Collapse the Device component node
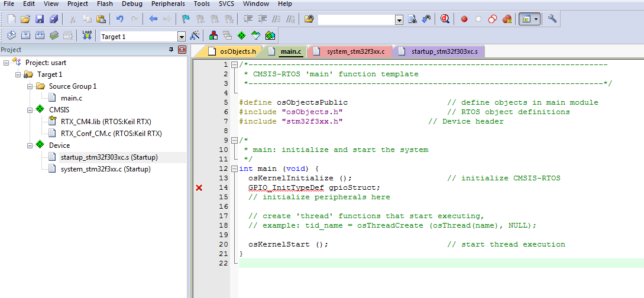Image resolution: width=644 pixels, height=298 pixels. 30,145
